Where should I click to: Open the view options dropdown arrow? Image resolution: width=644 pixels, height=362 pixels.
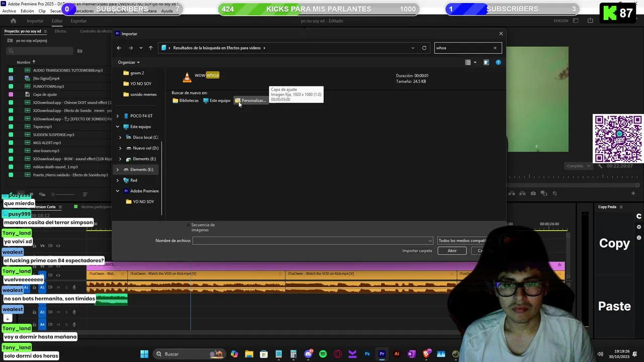click(475, 62)
